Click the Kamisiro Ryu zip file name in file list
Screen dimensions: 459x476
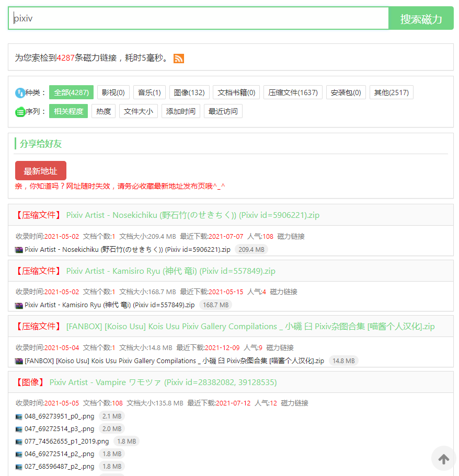coord(110,305)
